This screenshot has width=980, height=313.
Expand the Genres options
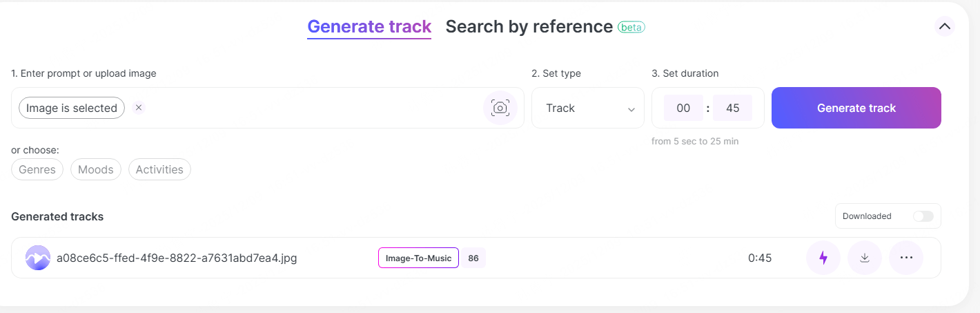[x=37, y=169]
